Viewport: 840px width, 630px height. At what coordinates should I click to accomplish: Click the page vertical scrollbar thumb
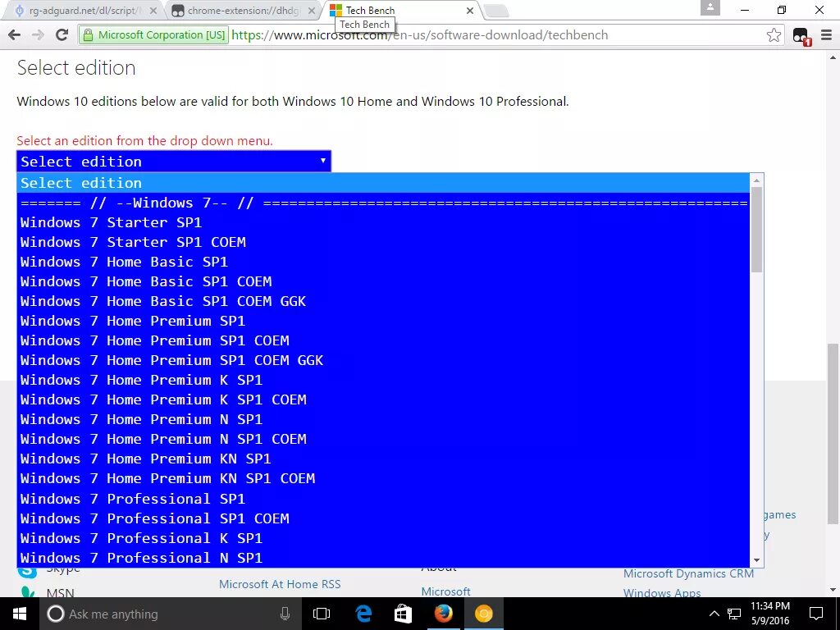[x=833, y=434]
